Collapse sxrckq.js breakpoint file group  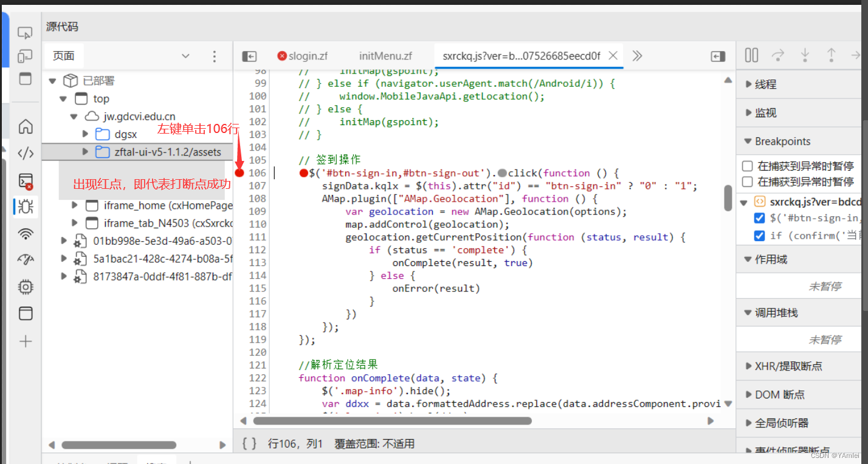pyautogui.click(x=743, y=202)
